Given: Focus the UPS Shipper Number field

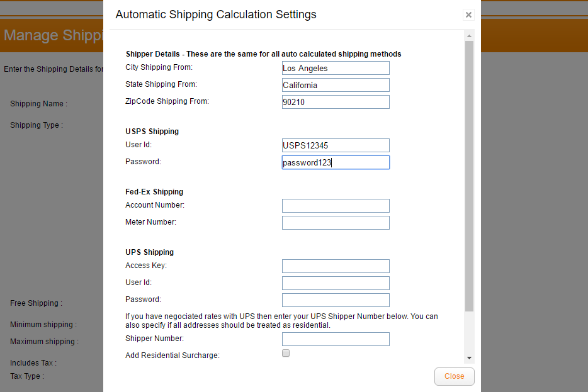Looking at the screenshot, I should click(336, 339).
